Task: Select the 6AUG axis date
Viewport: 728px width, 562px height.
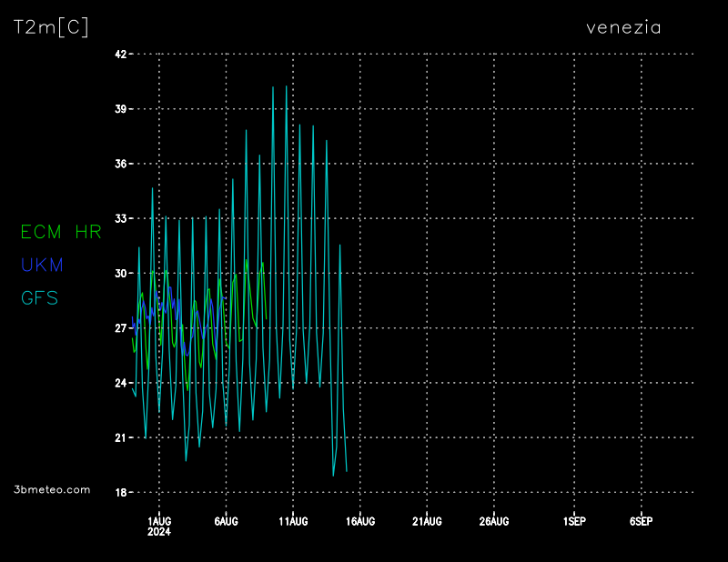Action: click(226, 521)
